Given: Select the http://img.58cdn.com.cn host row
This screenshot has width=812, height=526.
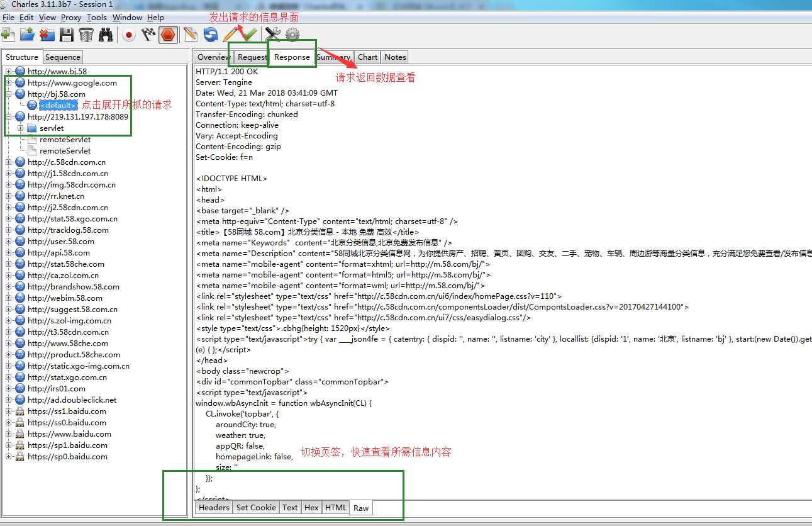Looking at the screenshot, I should coord(71,185).
